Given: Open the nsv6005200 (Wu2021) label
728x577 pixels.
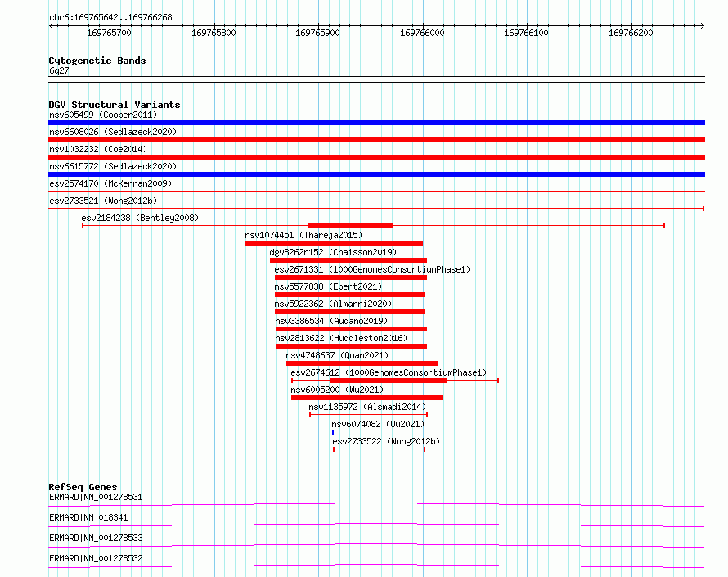Looking at the screenshot, I should point(337,390).
